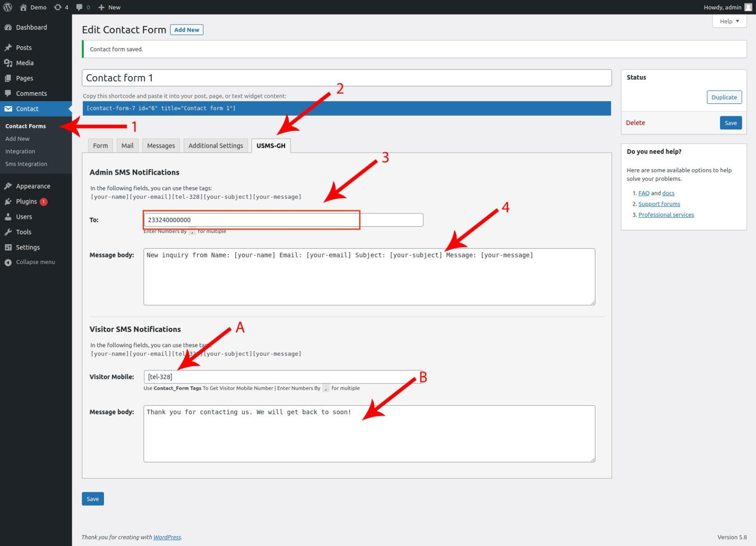The height and width of the screenshot is (546, 756).
Task: Click the Add New button beside title
Action: click(187, 30)
